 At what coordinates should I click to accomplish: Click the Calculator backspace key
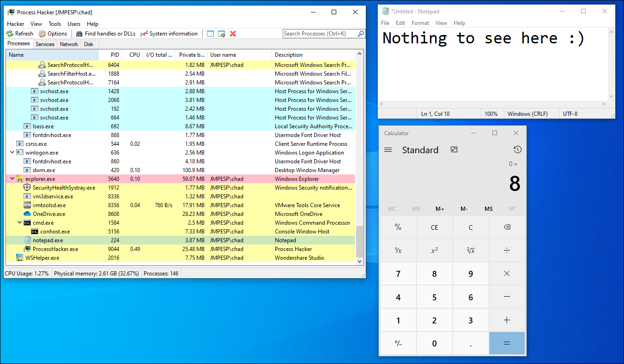point(507,227)
